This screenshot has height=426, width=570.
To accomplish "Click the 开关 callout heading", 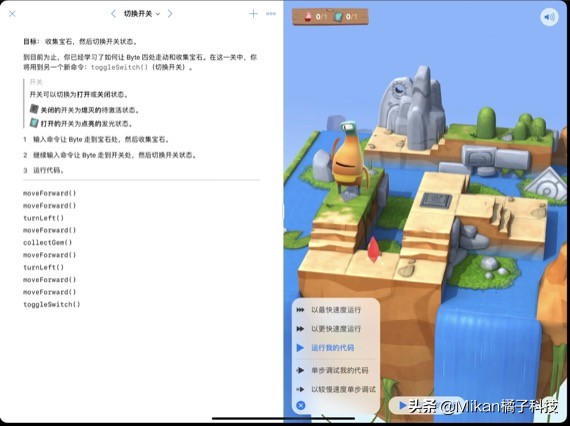I will tap(36, 83).
